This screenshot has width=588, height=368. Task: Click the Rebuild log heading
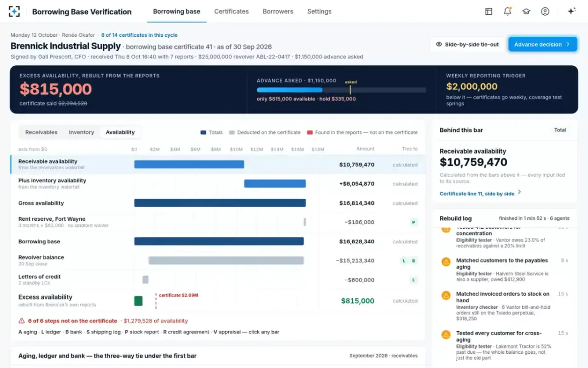456,218
